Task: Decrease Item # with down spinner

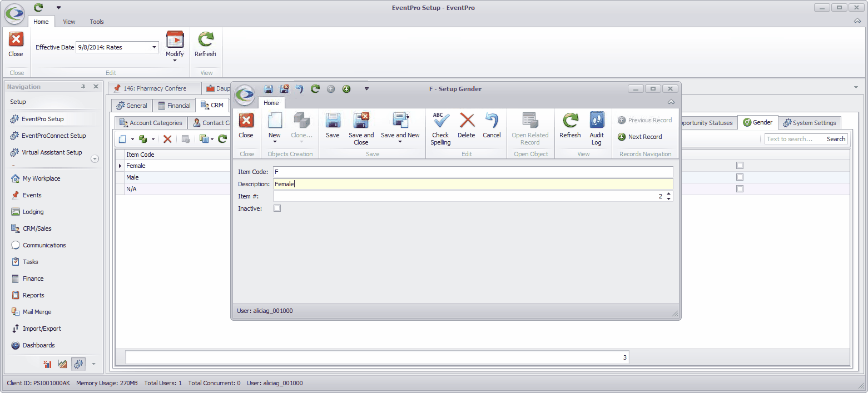Action: [668, 199]
